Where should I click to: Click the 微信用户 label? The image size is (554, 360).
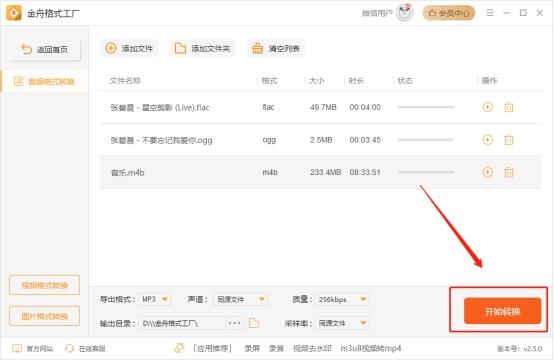(x=377, y=13)
